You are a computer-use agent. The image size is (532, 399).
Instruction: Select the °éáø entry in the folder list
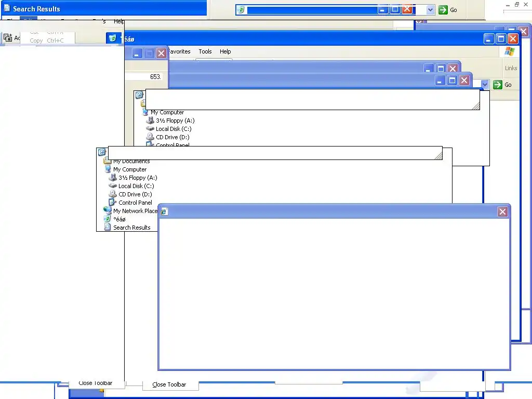[119, 219]
